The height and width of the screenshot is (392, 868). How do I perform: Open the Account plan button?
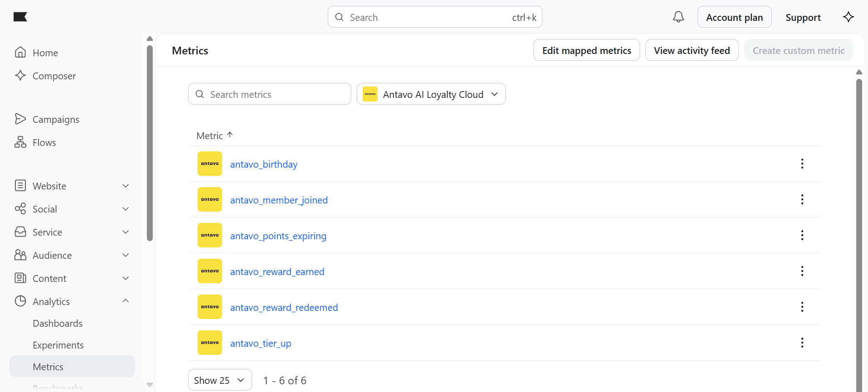tap(735, 17)
